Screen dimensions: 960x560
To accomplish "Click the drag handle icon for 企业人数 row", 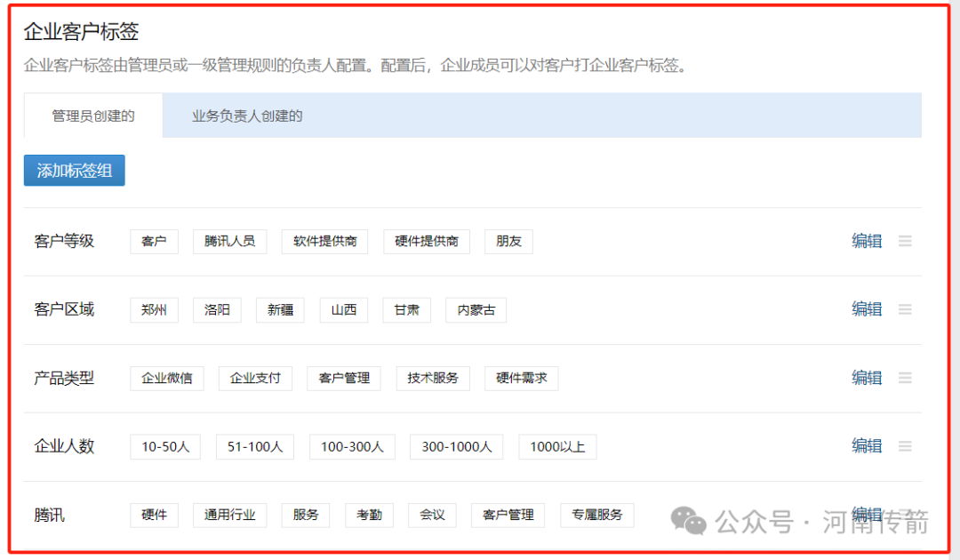I will point(905,446).
